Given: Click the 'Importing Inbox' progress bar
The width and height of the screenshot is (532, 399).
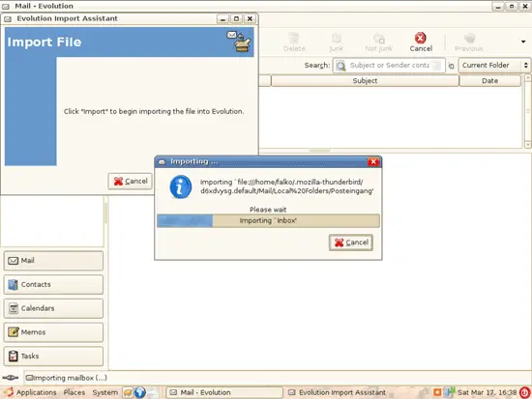Looking at the screenshot, I should pos(268,220).
